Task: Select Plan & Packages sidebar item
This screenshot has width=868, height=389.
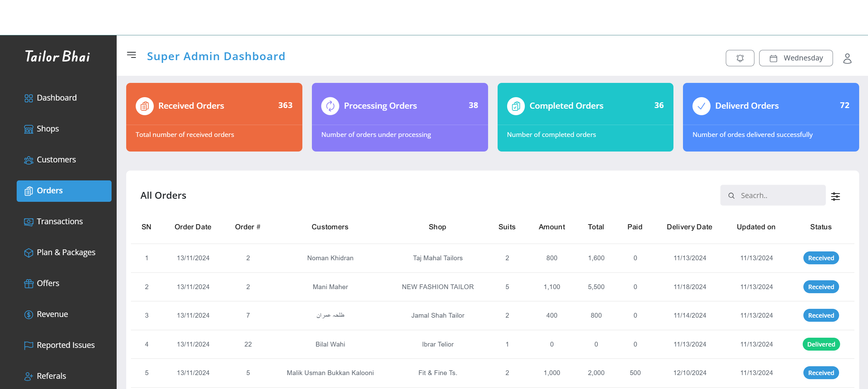Action: [x=66, y=252]
